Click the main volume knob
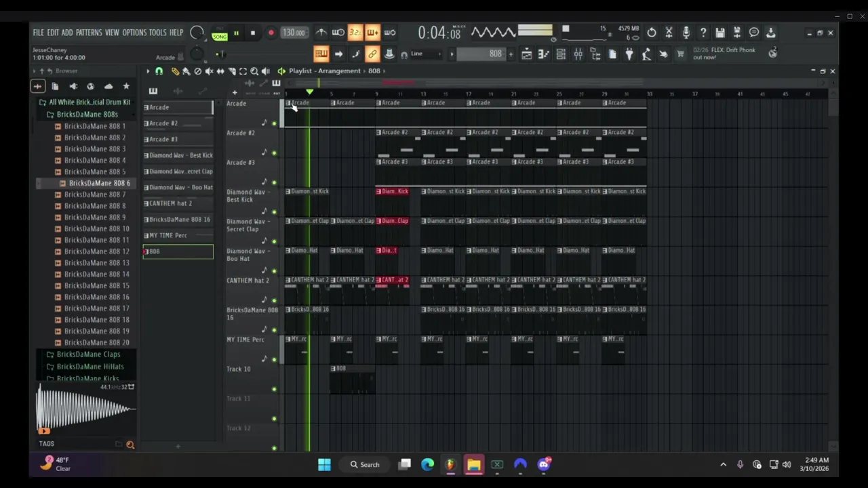This screenshot has height=488, width=868. coord(197,33)
